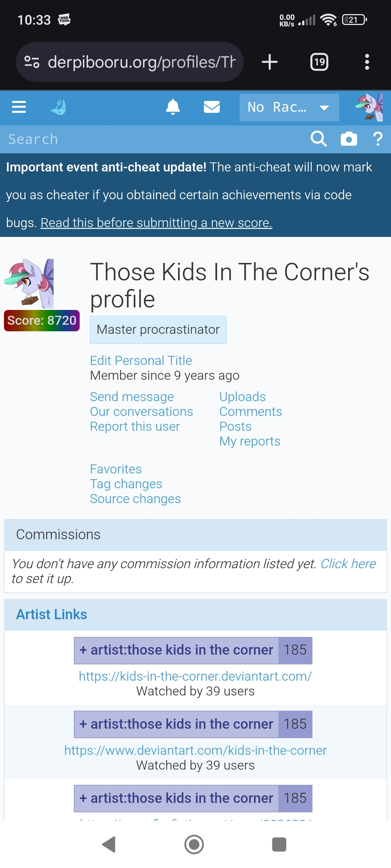Tap the profile avatar thumbnail
The width and height of the screenshot is (391, 868).
coord(29,284)
